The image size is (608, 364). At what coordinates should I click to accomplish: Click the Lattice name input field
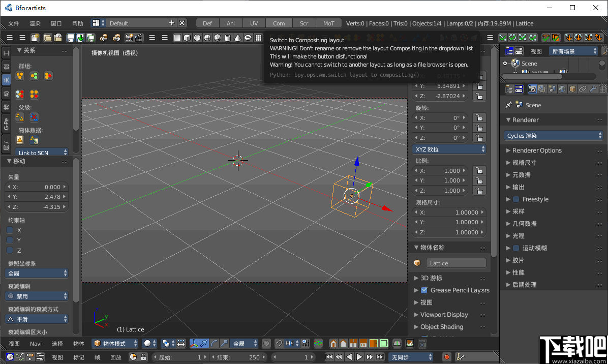click(456, 263)
